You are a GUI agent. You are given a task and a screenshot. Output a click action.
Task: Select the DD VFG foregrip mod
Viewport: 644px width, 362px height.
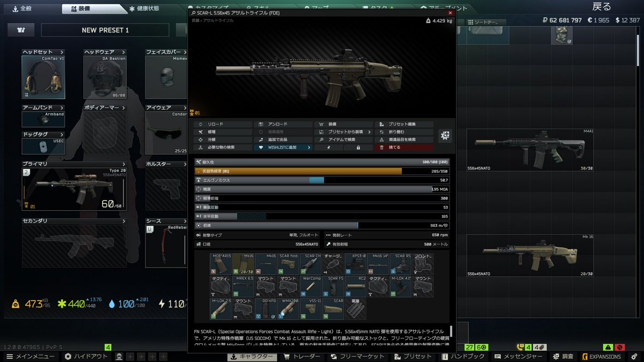tap(266, 309)
